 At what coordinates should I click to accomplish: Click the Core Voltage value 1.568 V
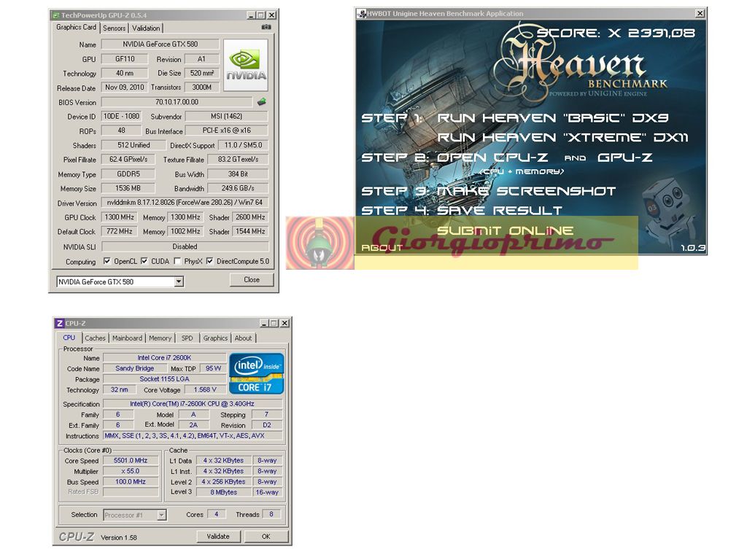[x=205, y=389]
